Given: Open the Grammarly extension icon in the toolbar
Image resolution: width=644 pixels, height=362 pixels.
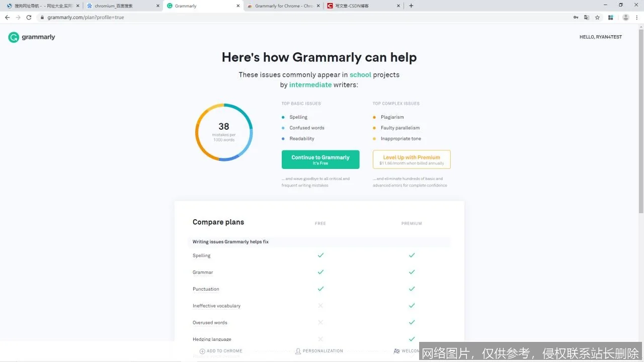Looking at the screenshot, I should pos(610,17).
